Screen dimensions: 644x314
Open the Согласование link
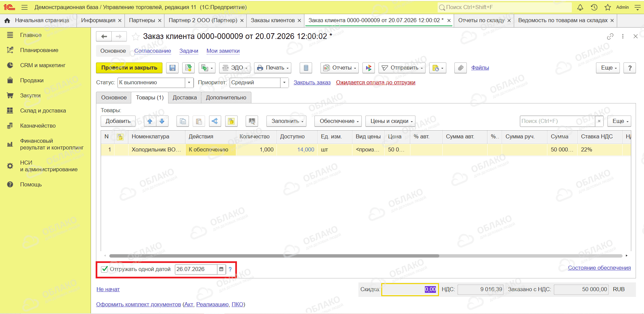pyautogui.click(x=153, y=51)
